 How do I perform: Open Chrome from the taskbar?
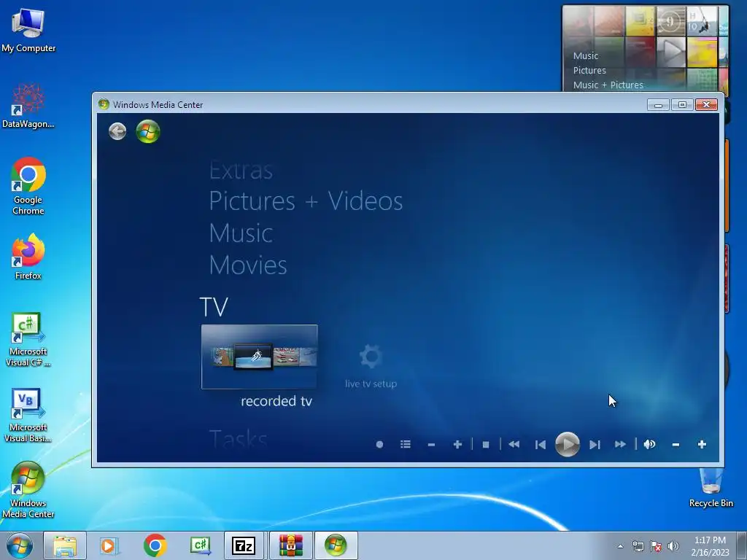pos(155,545)
